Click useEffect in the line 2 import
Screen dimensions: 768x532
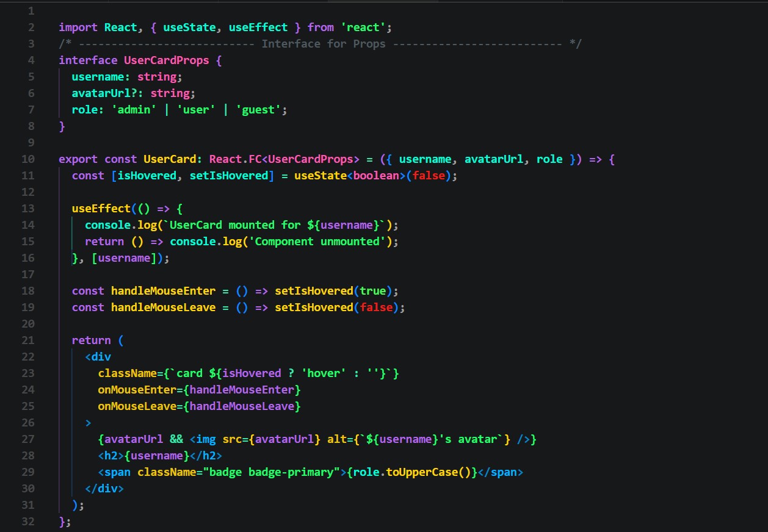point(258,27)
